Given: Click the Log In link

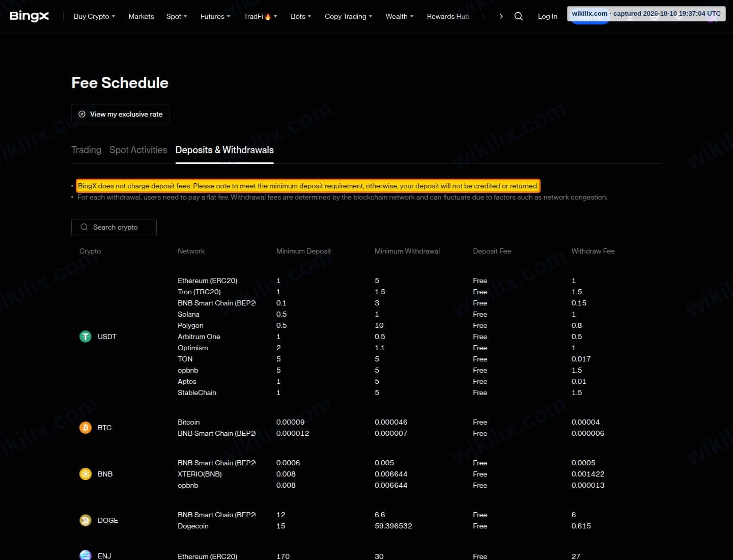Looking at the screenshot, I should (x=547, y=16).
